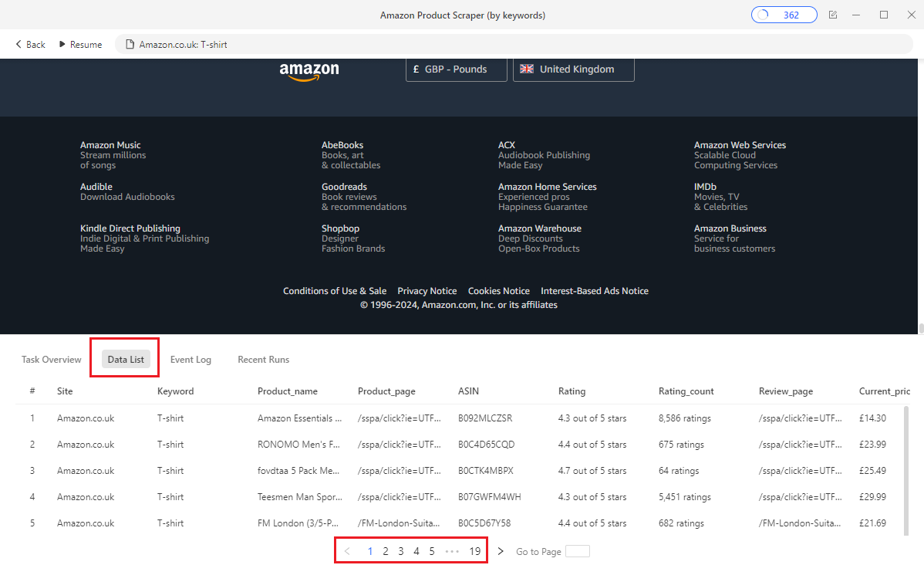Switch to the Event Log tab
Viewport: 924px width, 565px height.
[191, 359]
